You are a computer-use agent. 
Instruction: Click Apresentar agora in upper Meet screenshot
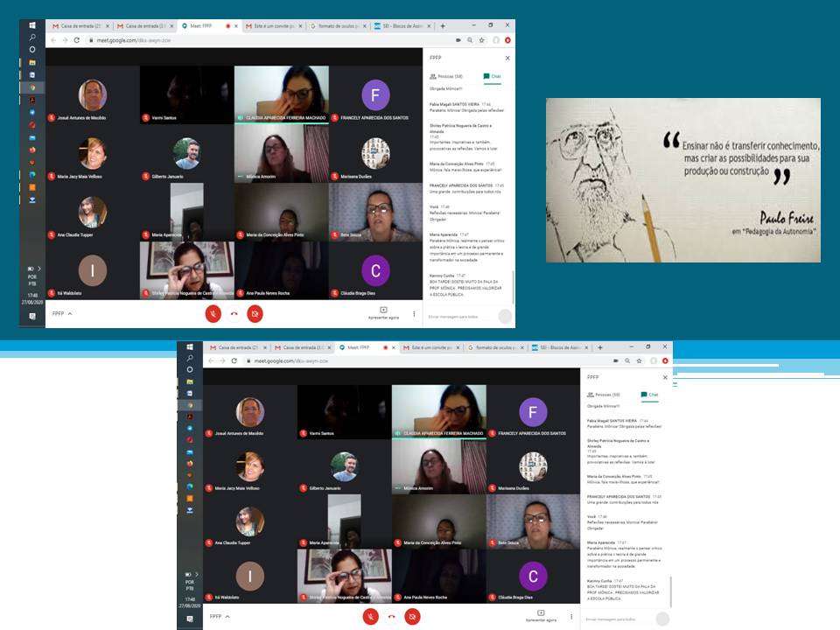coord(383,313)
